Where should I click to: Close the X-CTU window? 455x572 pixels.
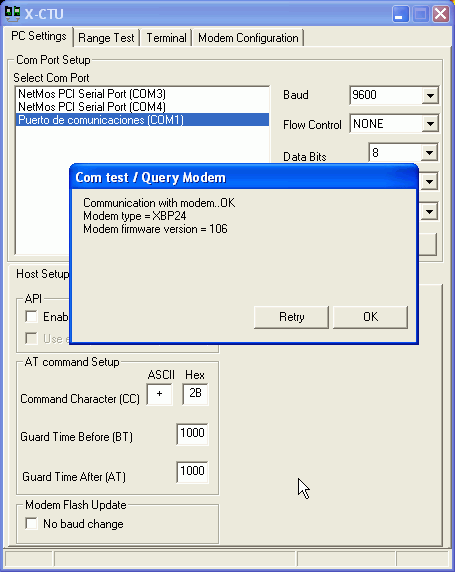[441, 14]
